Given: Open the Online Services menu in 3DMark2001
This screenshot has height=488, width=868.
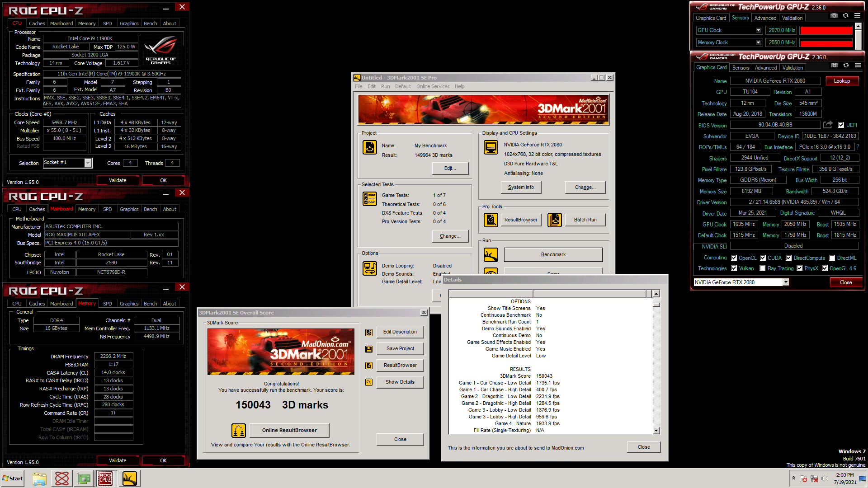Looking at the screenshot, I should tap(433, 86).
